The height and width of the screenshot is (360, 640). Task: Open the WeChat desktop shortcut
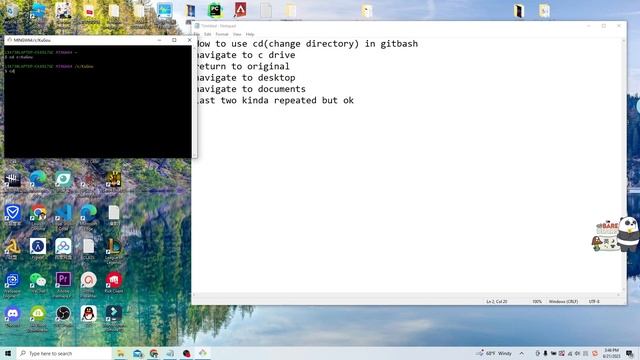pos(38,281)
